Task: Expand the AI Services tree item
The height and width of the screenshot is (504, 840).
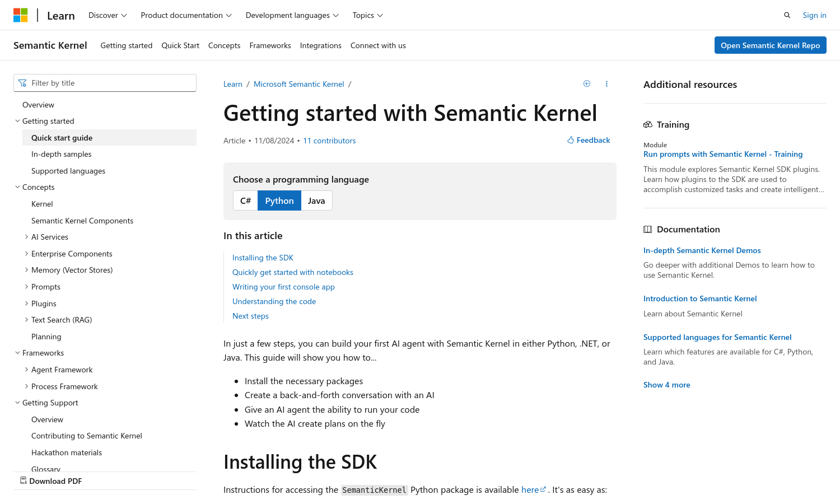Action: point(26,237)
